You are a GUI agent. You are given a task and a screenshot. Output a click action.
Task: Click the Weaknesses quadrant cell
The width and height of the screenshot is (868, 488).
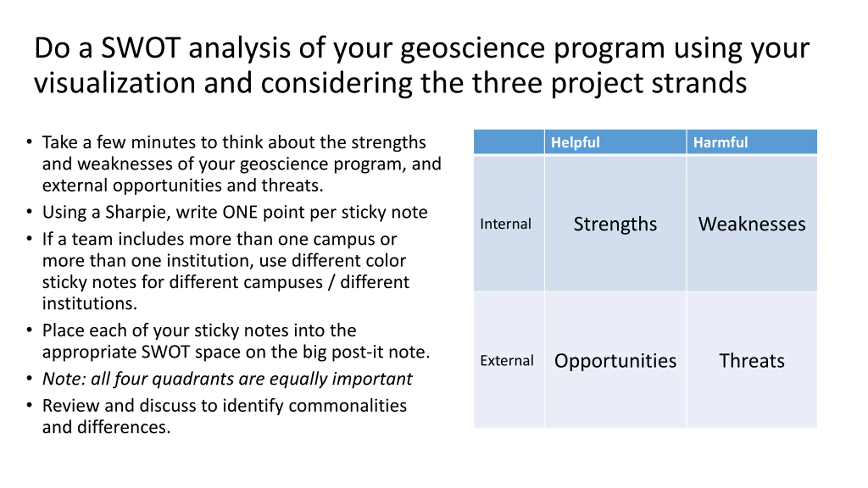(752, 224)
